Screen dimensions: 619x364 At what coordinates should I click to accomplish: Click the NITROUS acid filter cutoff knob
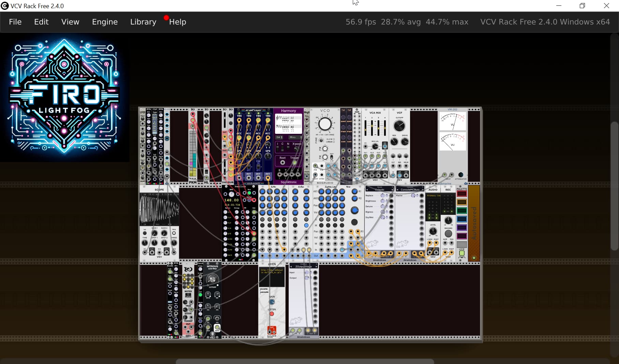point(212,280)
